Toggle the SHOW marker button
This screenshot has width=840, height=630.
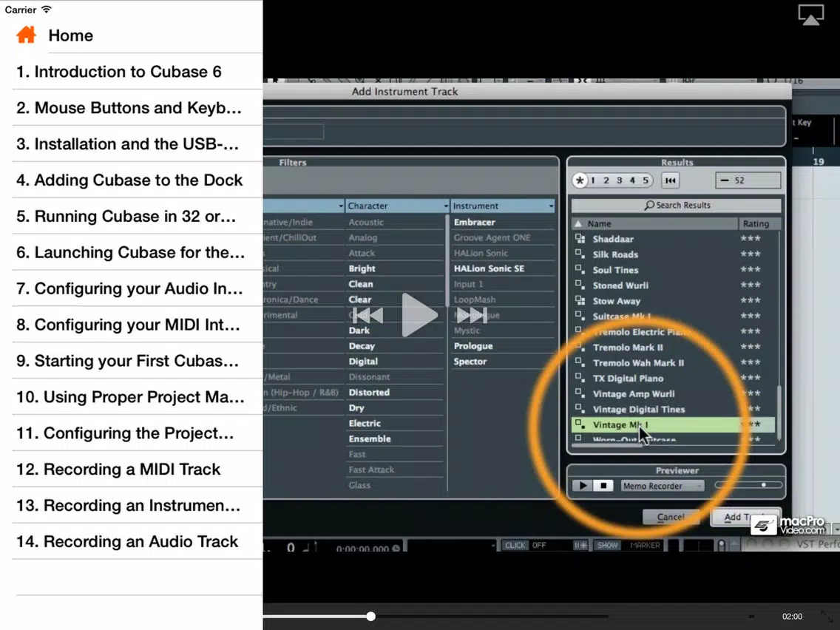tap(608, 546)
